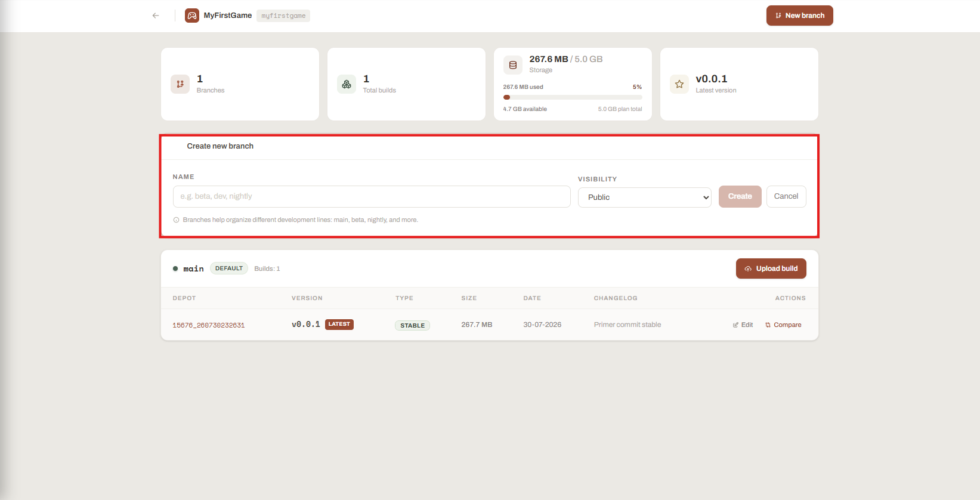Cancel new branch creation

(786, 196)
